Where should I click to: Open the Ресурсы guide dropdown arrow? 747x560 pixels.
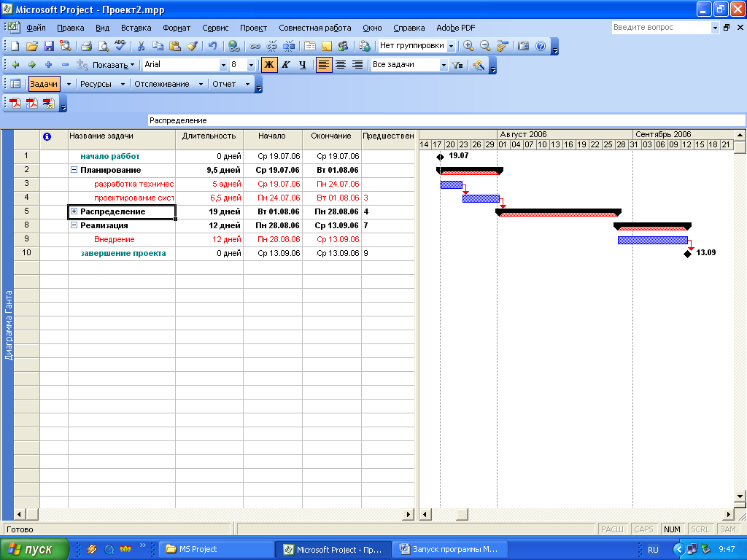123,85
